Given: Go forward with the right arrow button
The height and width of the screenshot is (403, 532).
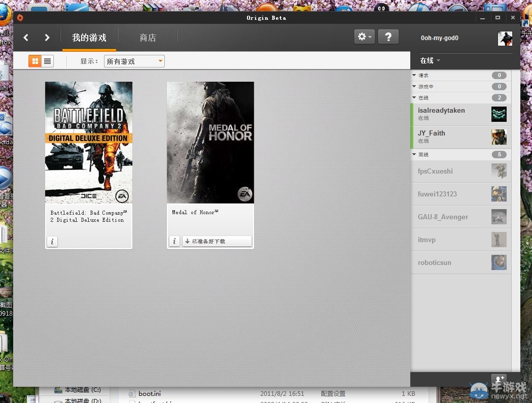Looking at the screenshot, I should [x=47, y=38].
